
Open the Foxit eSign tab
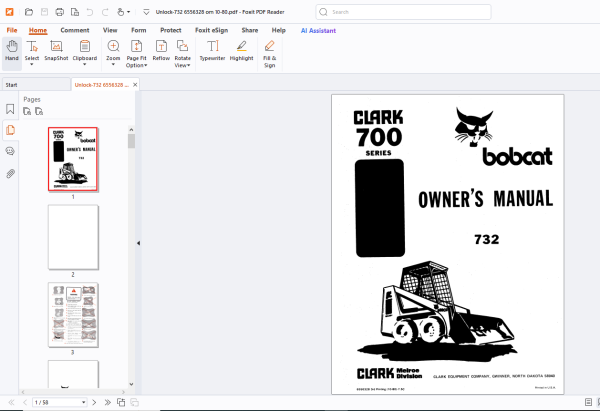pos(212,30)
